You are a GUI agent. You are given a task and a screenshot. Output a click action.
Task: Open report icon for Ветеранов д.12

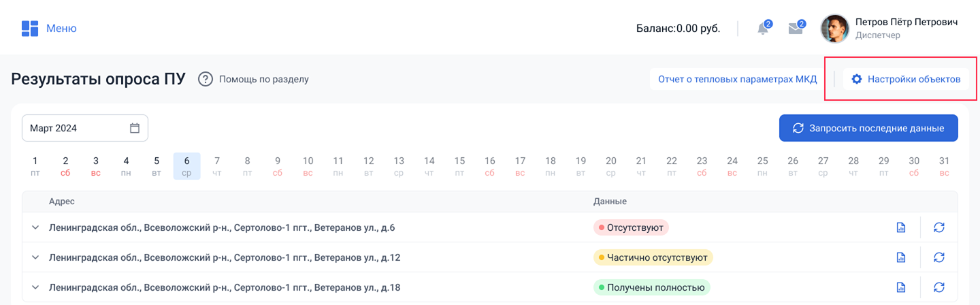coord(901,257)
